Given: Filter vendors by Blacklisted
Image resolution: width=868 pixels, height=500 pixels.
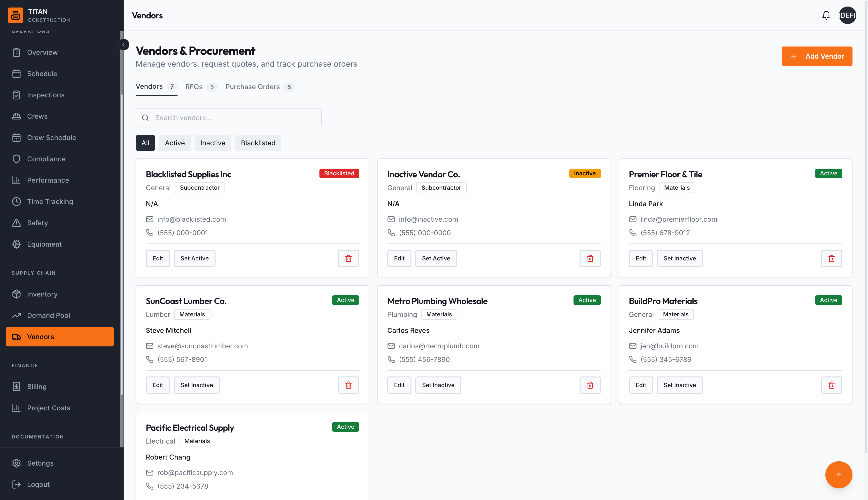Looking at the screenshot, I should [x=258, y=143].
